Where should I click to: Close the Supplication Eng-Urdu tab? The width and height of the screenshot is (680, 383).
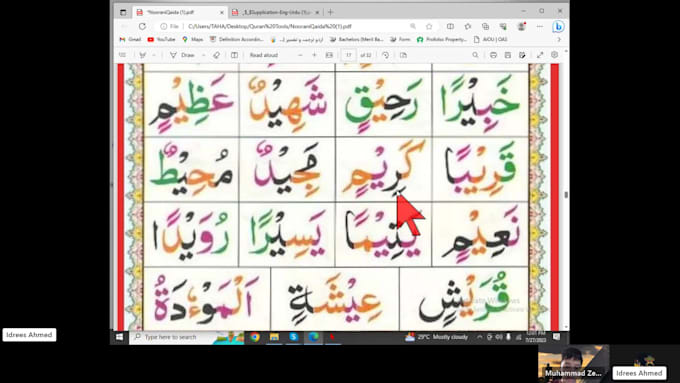(317, 13)
